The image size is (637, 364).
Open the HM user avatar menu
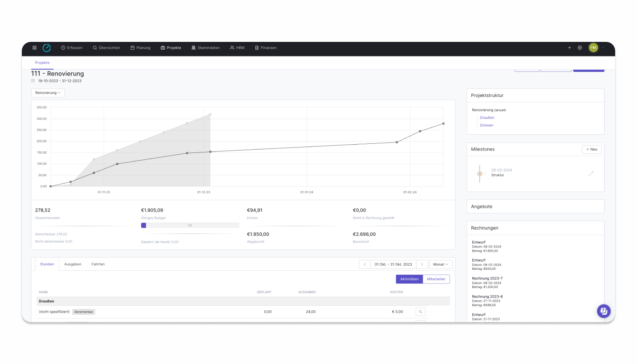tap(593, 48)
